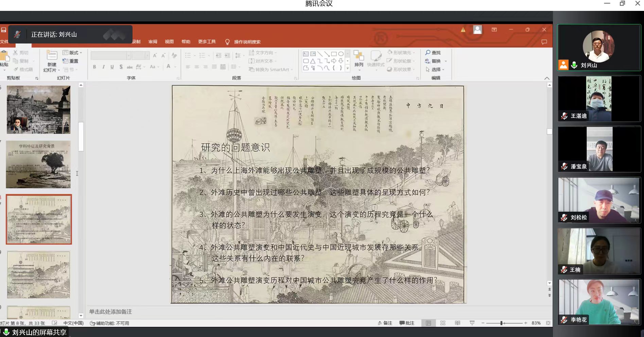
Task: Toggle normal view in status bar
Action: point(428,323)
